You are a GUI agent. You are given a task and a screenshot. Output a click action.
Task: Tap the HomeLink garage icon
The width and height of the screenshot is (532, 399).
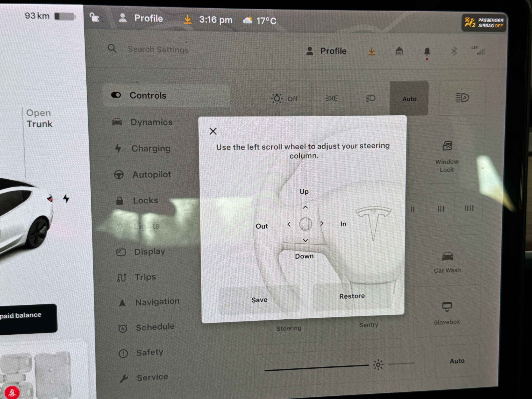pos(399,51)
